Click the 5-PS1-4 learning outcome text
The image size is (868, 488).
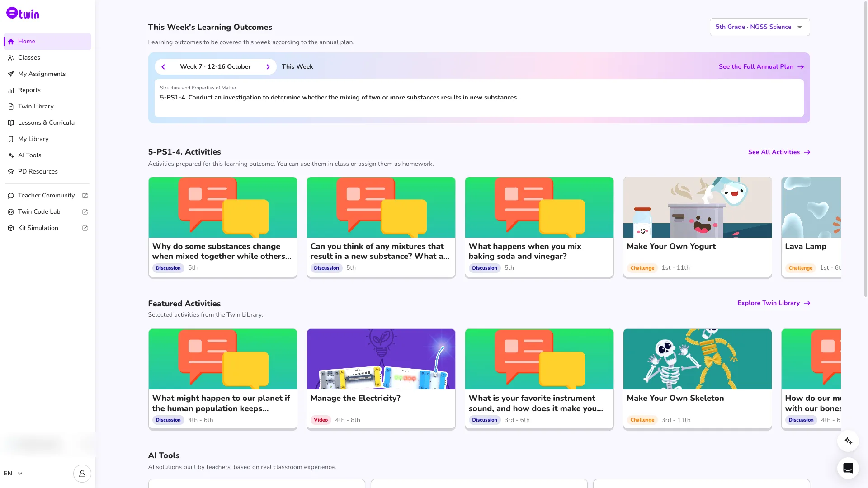coord(339,98)
